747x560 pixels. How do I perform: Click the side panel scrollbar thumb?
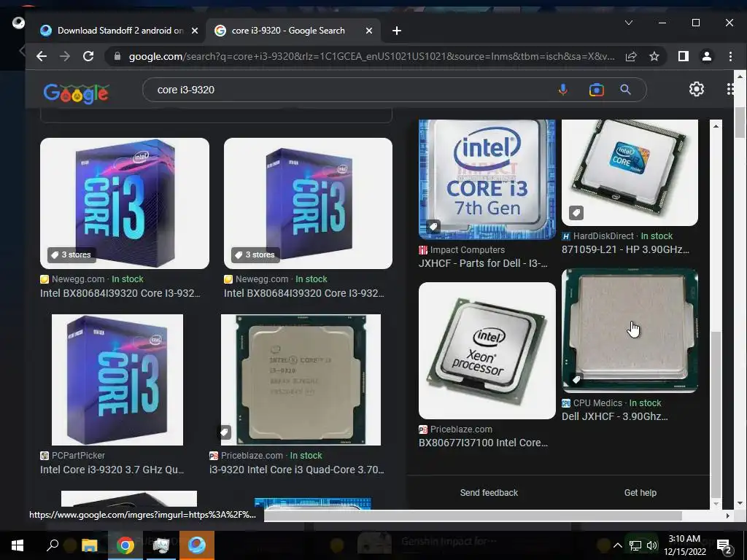pyautogui.click(x=716, y=414)
